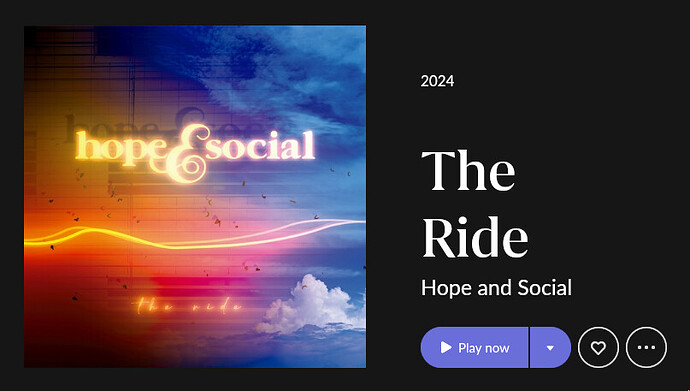Click the album title The Ride
The height and width of the screenshot is (391, 690).
(x=475, y=204)
